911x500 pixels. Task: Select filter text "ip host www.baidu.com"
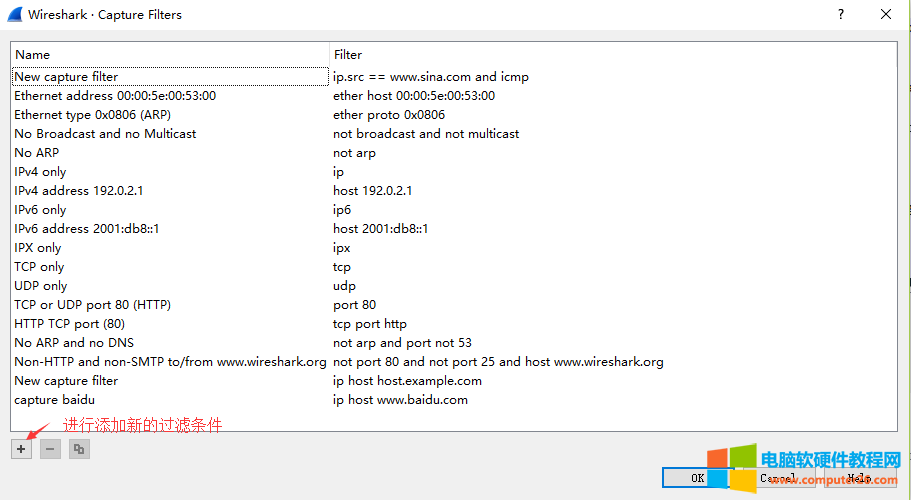point(400,400)
